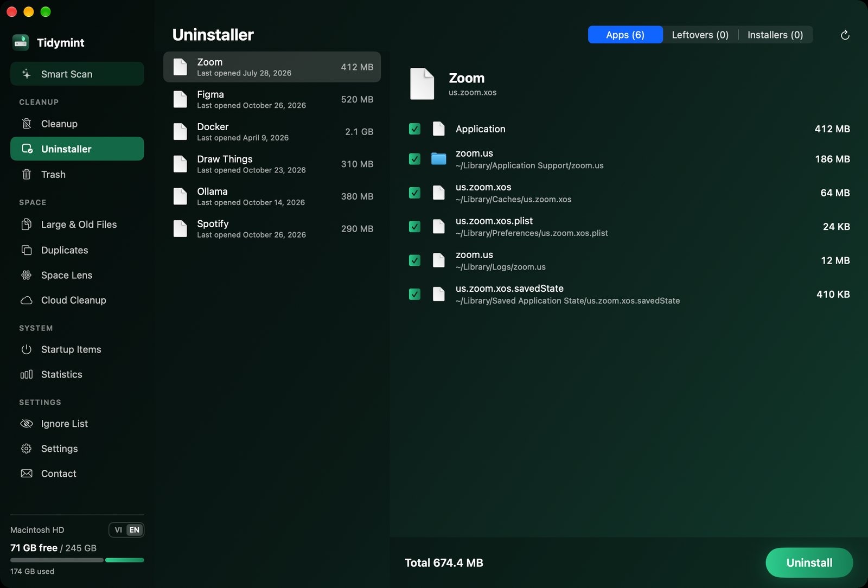Select the Zoom row showing 412 MB
Screen dimensions: 868x588
tap(272, 67)
